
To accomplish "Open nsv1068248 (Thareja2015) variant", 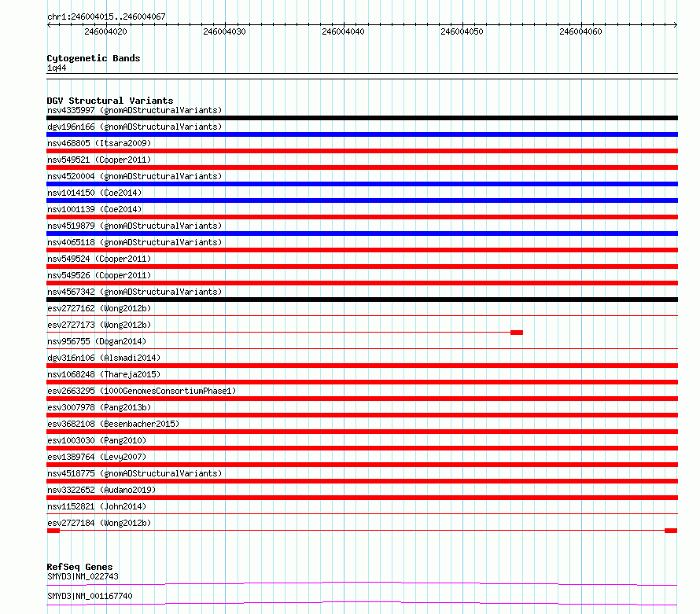I will (x=104, y=374).
